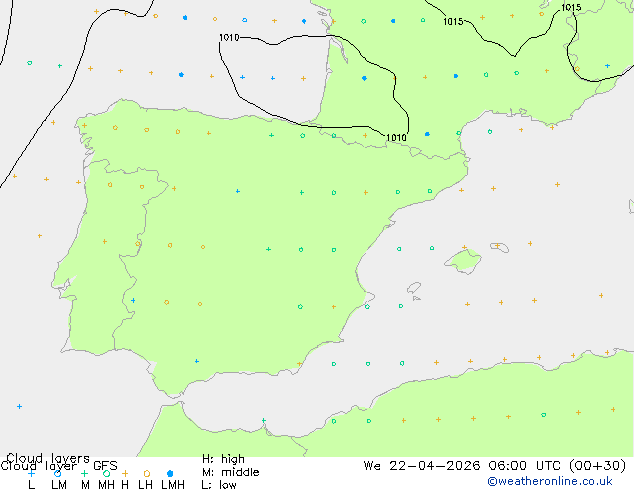The width and height of the screenshot is (634, 490).
Task: Click the 1010 isobar label near the Pyrenees
Action: coord(396,137)
